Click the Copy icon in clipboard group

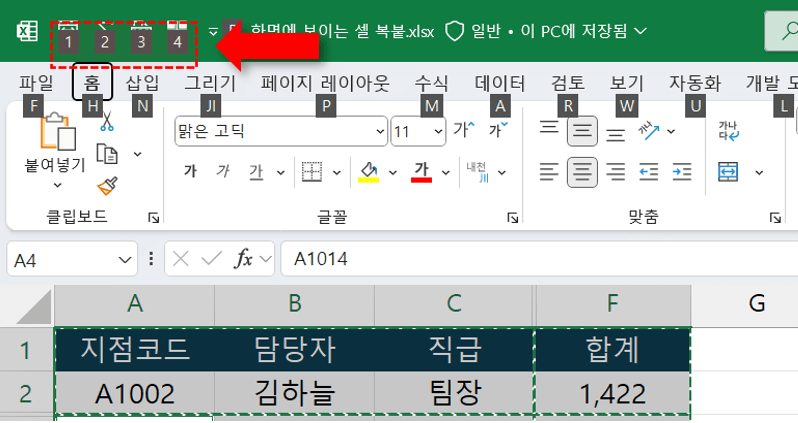point(107,154)
